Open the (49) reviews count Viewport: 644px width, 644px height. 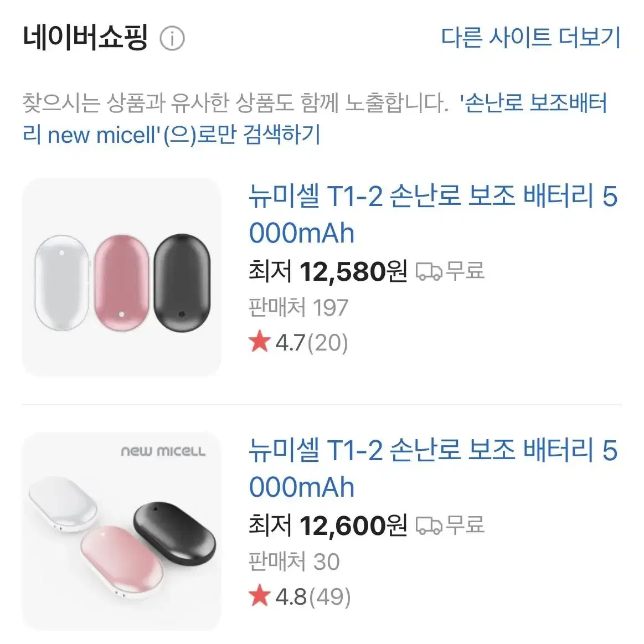click(330, 597)
